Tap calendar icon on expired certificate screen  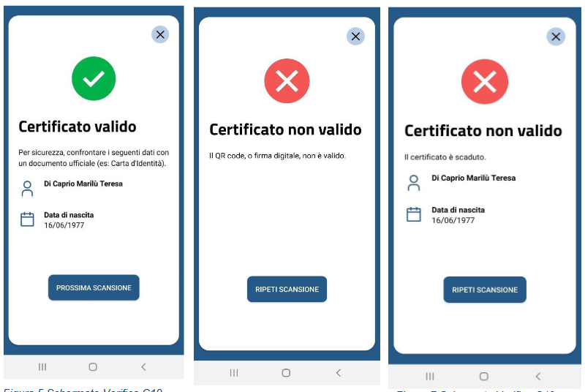point(413,214)
